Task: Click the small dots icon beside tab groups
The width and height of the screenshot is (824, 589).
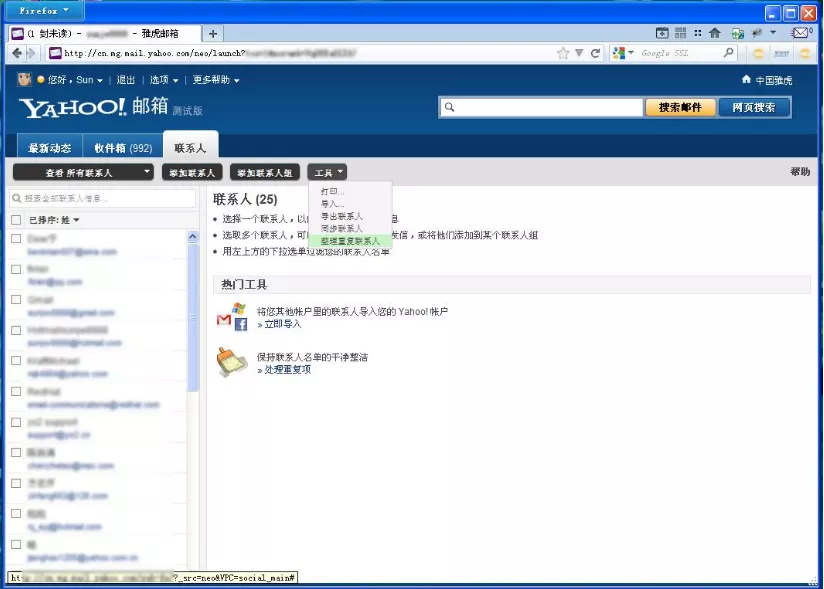Action: pos(698,33)
